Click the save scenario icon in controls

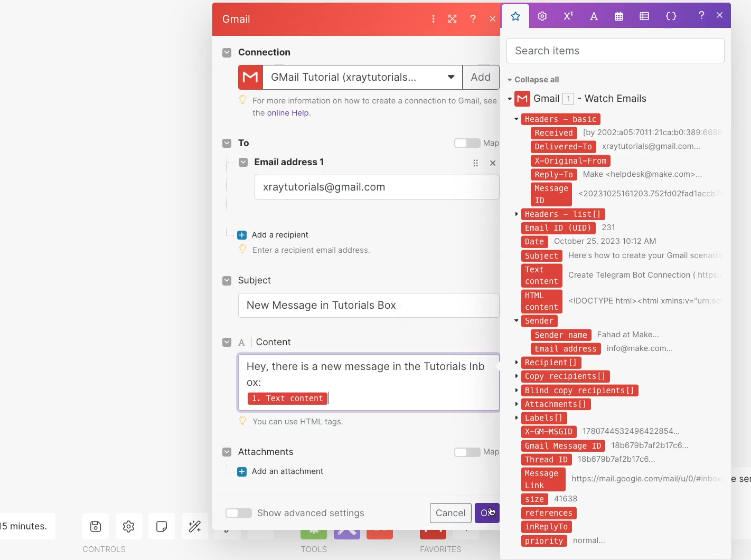(x=96, y=526)
